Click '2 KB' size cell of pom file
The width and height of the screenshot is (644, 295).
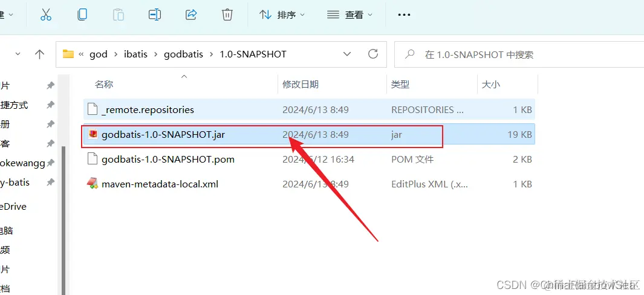pos(522,159)
